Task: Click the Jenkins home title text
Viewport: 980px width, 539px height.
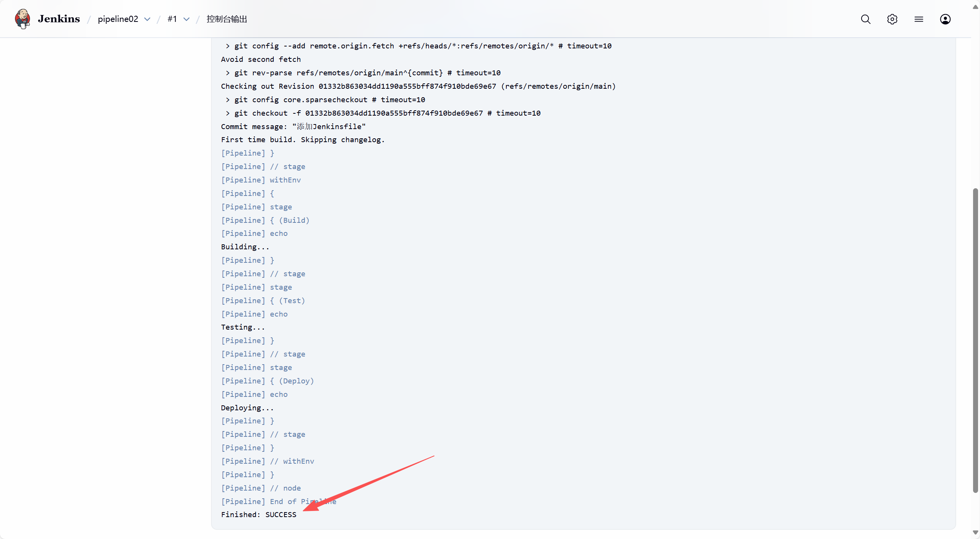Action: tap(59, 19)
